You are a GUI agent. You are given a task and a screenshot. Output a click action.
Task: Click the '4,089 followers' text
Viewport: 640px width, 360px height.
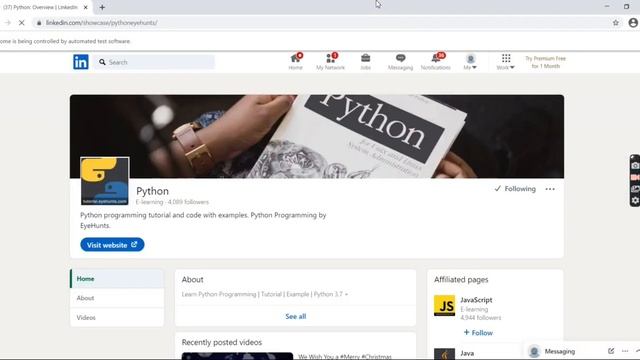pos(188,202)
